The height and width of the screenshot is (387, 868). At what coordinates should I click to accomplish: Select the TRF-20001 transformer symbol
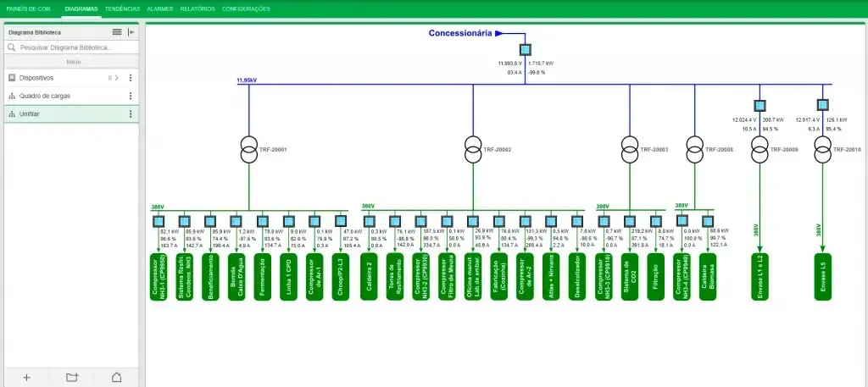pos(249,149)
